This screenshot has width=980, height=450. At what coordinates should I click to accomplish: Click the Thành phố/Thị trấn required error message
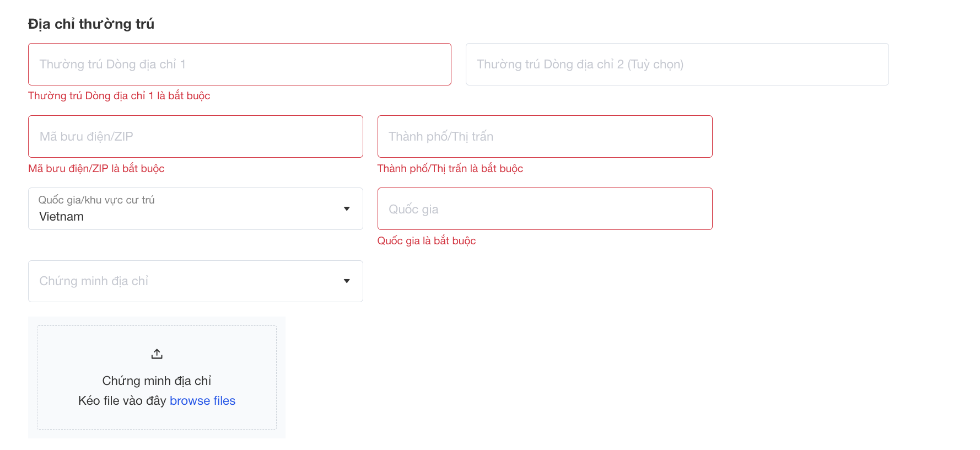point(450,169)
